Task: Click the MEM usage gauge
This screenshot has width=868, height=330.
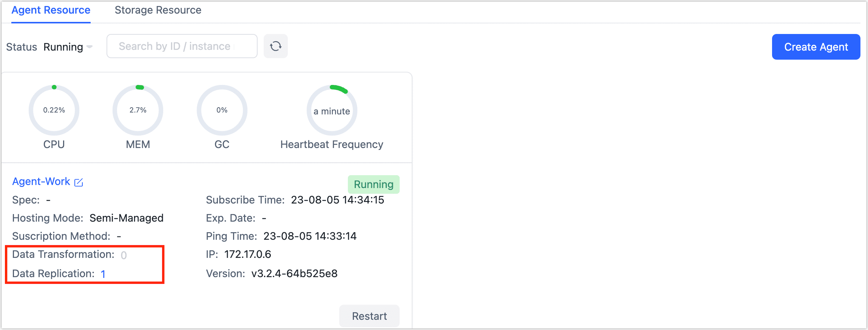Action: click(138, 110)
